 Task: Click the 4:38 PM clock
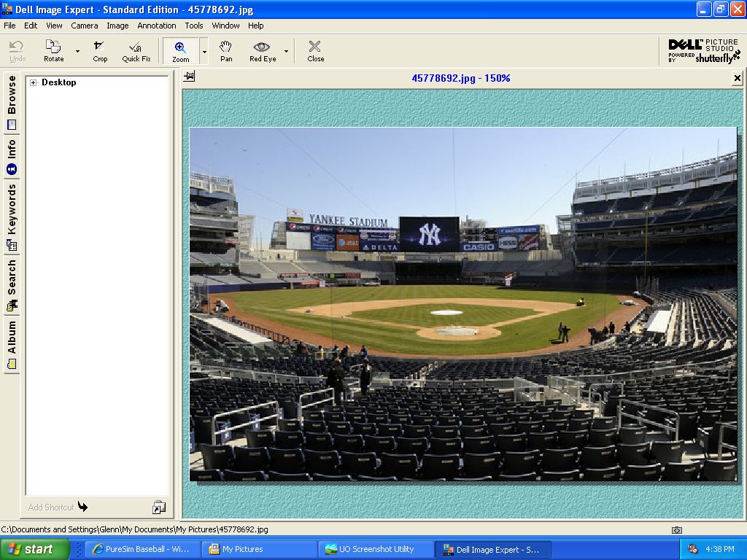pyautogui.click(x=720, y=549)
